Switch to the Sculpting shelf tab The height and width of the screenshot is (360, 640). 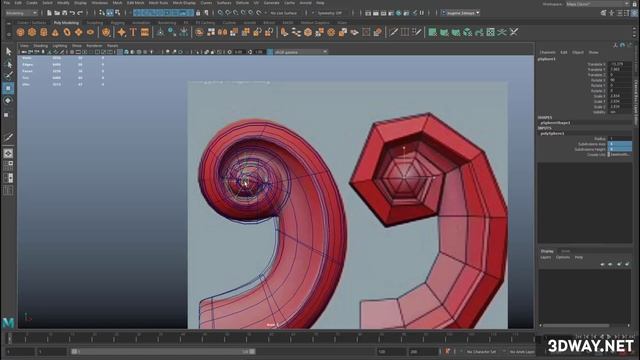tap(95, 23)
